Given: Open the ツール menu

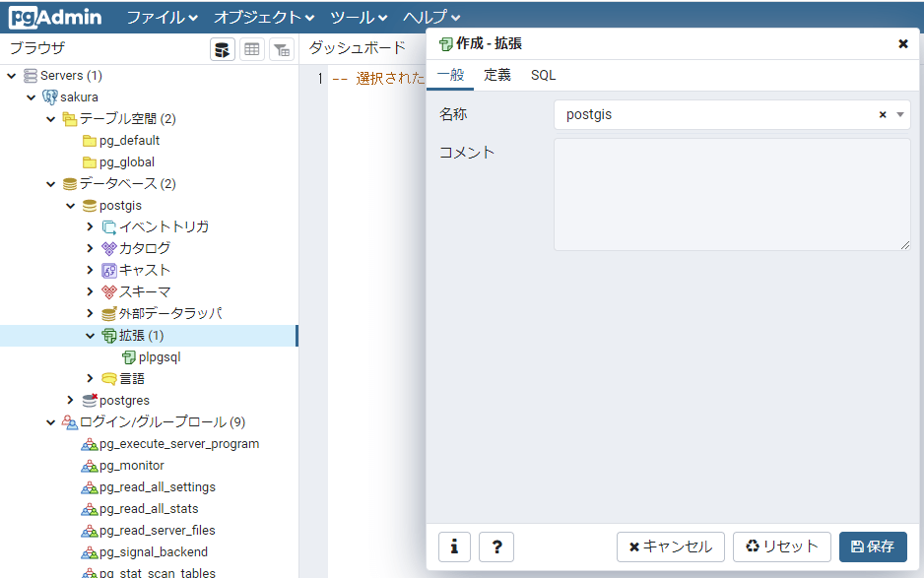Looking at the screenshot, I should coord(359,18).
